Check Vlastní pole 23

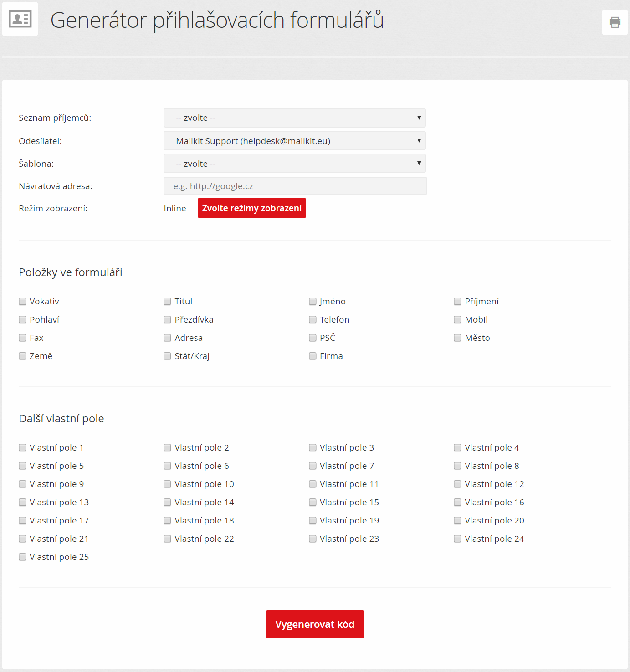click(312, 539)
